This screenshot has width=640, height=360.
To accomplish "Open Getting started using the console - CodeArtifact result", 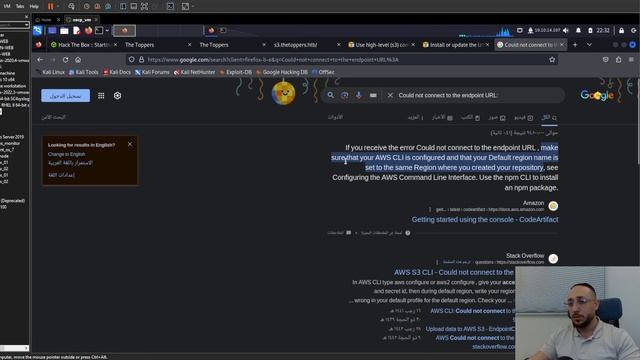I will point(484,220).
